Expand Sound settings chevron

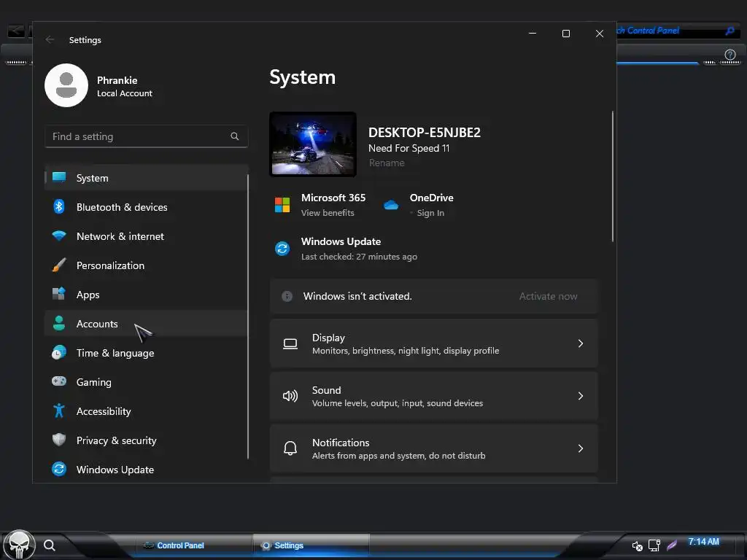click(580, 396)
